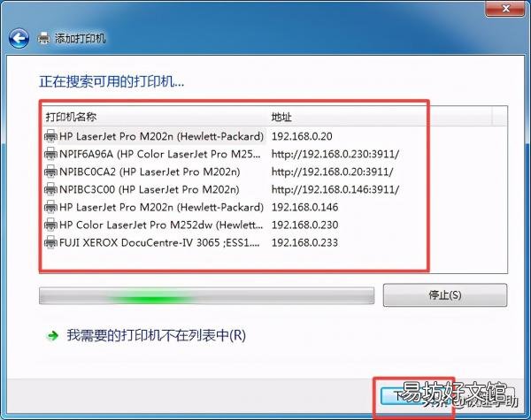
Task: Click the printer icon beside 添加打印机 title
Action: pyautogui.click(x=43, y=38)
